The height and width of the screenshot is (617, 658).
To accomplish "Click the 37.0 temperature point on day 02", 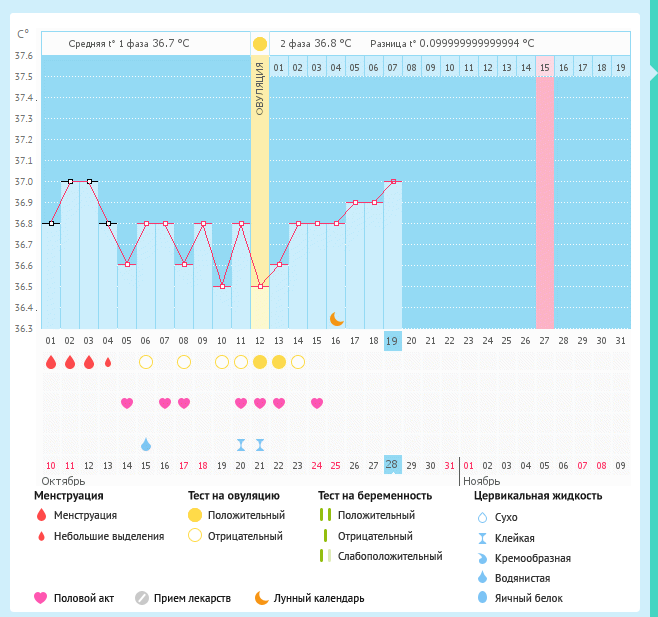I will click(x=70, y=182).
